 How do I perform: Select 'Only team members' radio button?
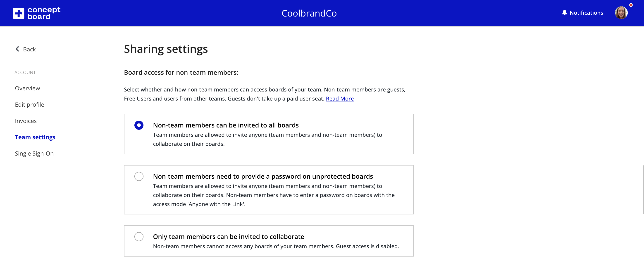pyautogui.click(x=139, y=236)
